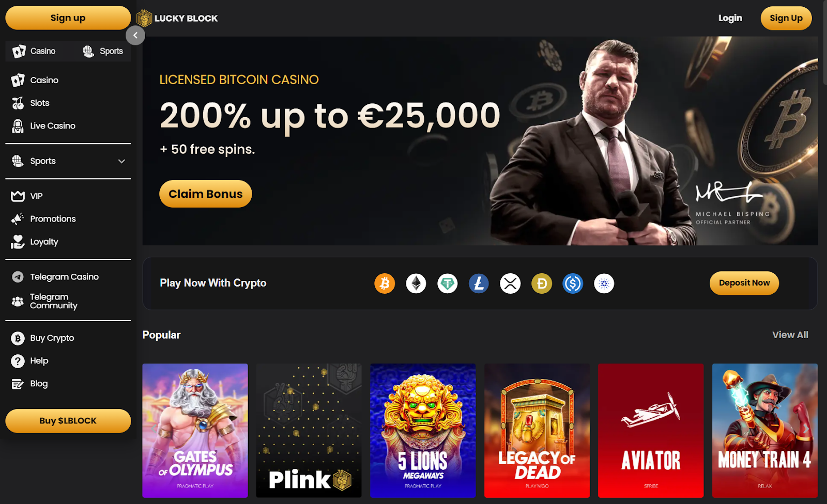Select the Ethereum coin icon
Viewport: 827px width, 504px height.
(x=416, y=283)
